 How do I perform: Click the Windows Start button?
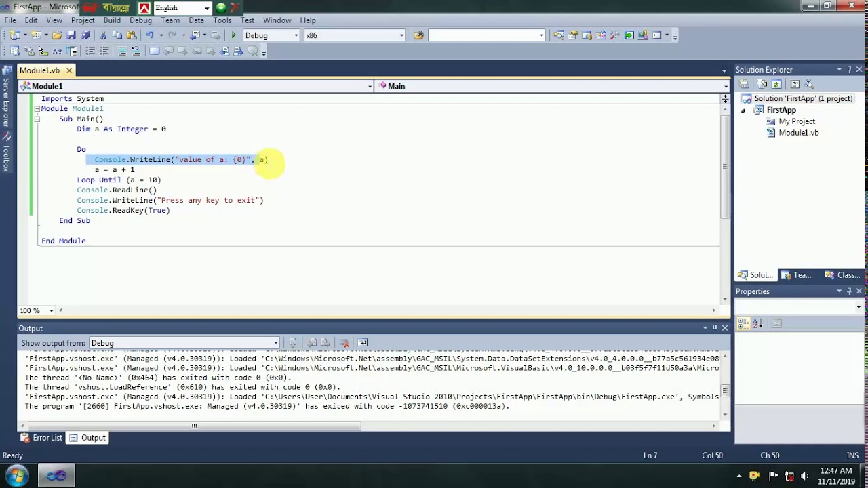coord(17,475)
